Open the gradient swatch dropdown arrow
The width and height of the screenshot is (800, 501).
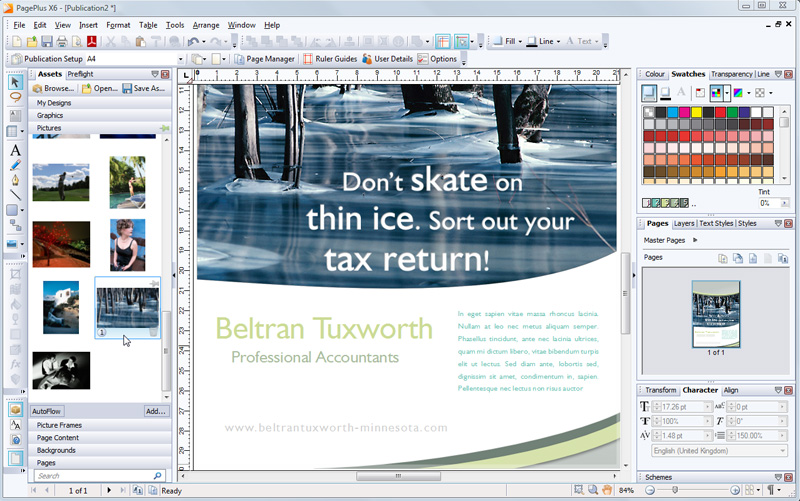(x=748, y=93)
